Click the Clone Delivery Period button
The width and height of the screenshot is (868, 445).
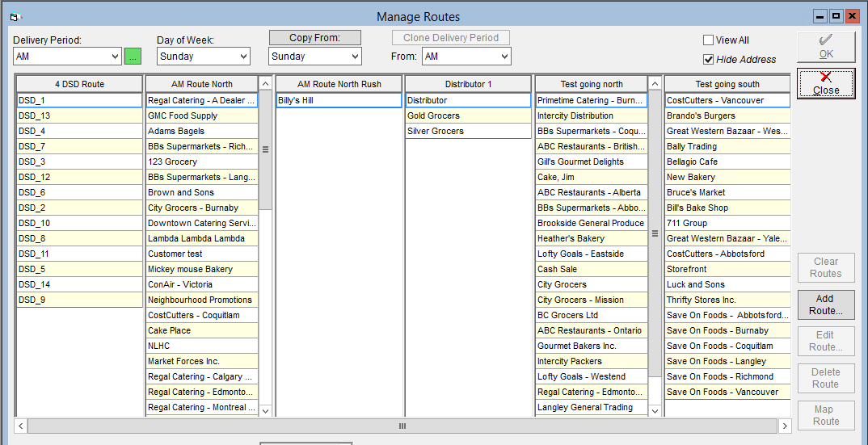pyautogui.click(x=451, y=38)
